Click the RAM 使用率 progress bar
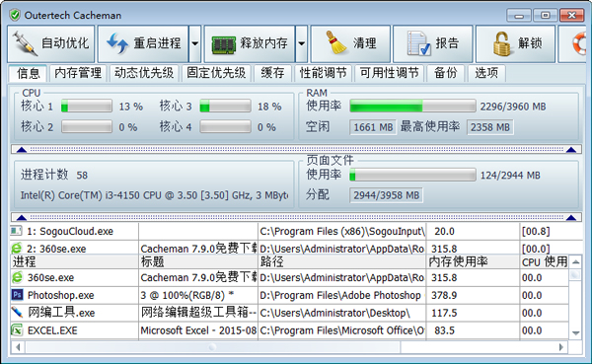 pos(412,107)
